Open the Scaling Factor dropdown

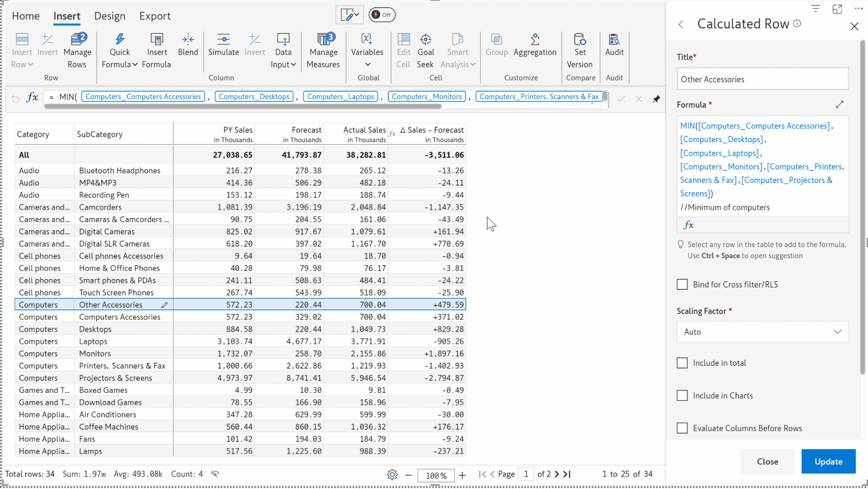tap(763, 332)
